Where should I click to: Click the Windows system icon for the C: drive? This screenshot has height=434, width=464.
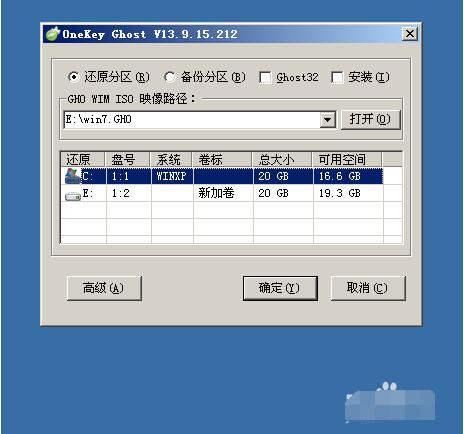pos(73,176)
